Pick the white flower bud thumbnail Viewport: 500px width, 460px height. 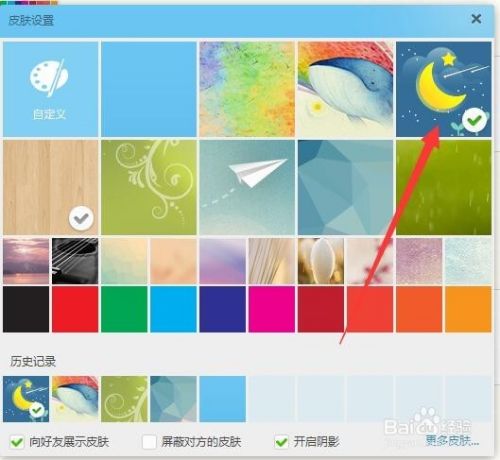[321, 261]
